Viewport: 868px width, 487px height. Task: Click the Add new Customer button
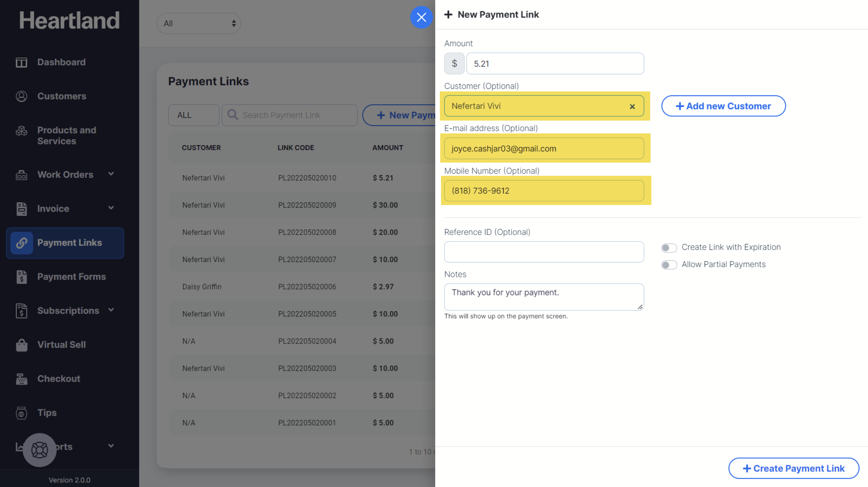coord(723,106)
